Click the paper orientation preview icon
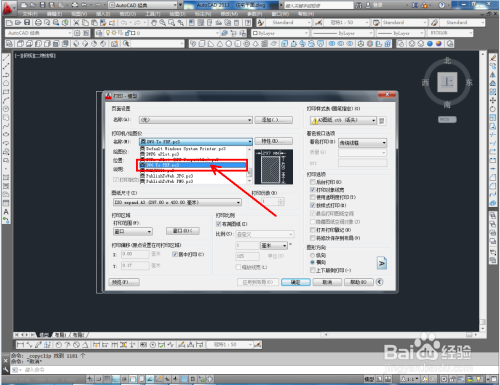500x385 pixels. [x=382, y=263]
